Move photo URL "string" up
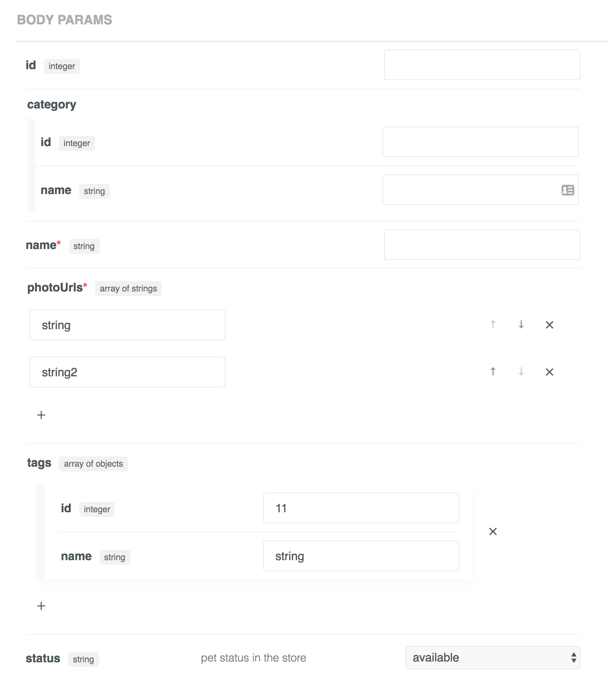 point(493,324)
